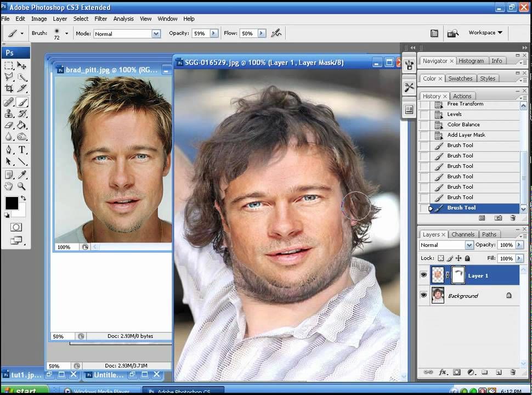Click the Background layer thumbnail

click(438, 295)
